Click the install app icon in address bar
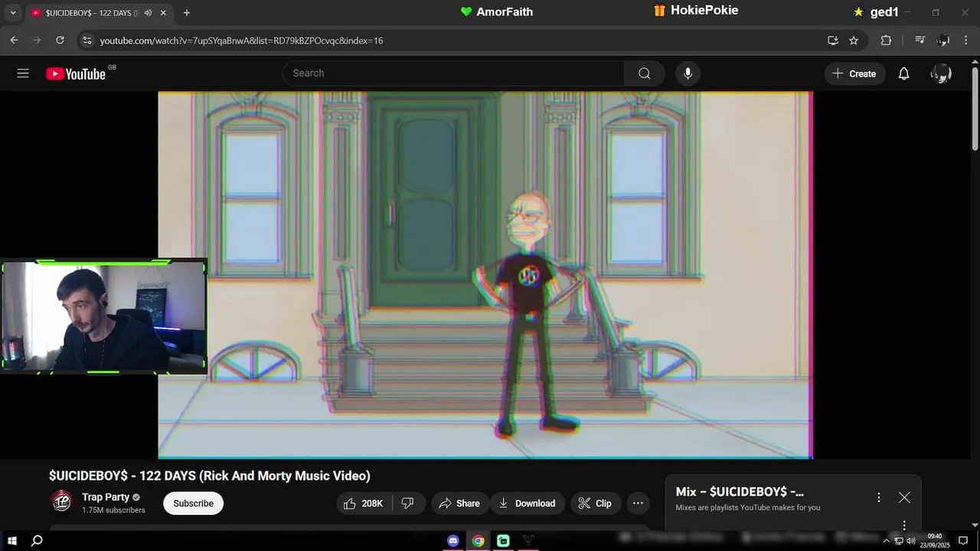Viewport: 980px width, 551px height. [833, 40]
